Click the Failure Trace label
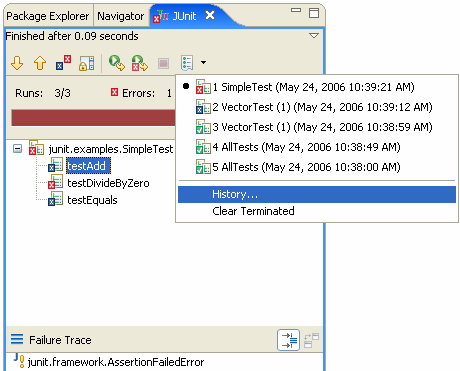This screenshot has width=460, height=371. click(x=60, y=340)
